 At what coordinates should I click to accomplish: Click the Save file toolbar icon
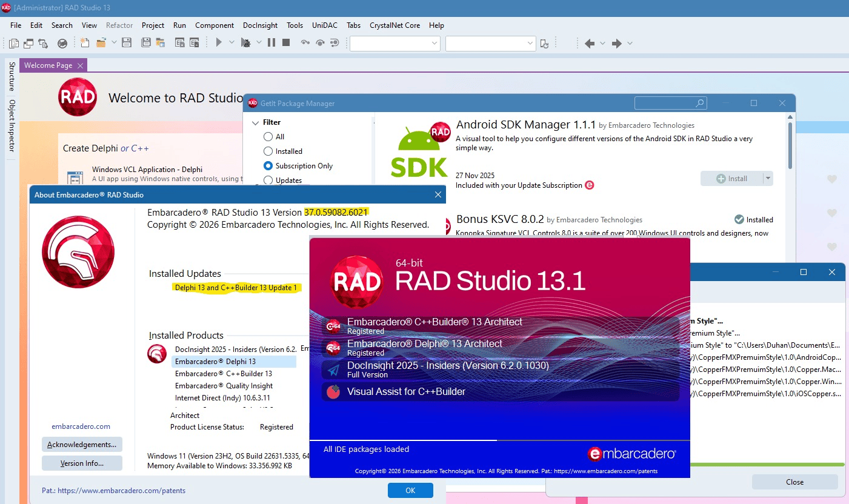click(x=126, y=43)
